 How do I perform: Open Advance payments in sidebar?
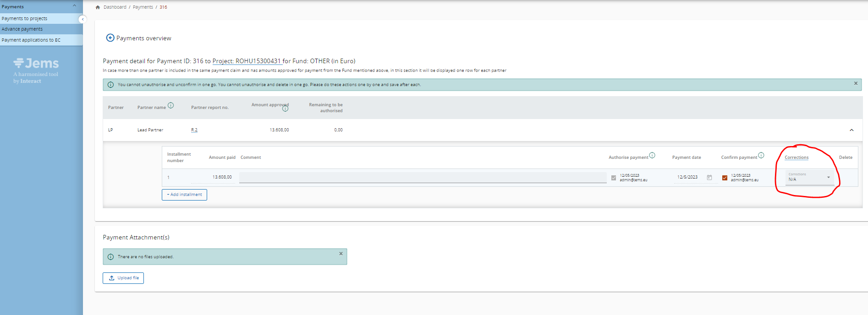pos(22,29)
